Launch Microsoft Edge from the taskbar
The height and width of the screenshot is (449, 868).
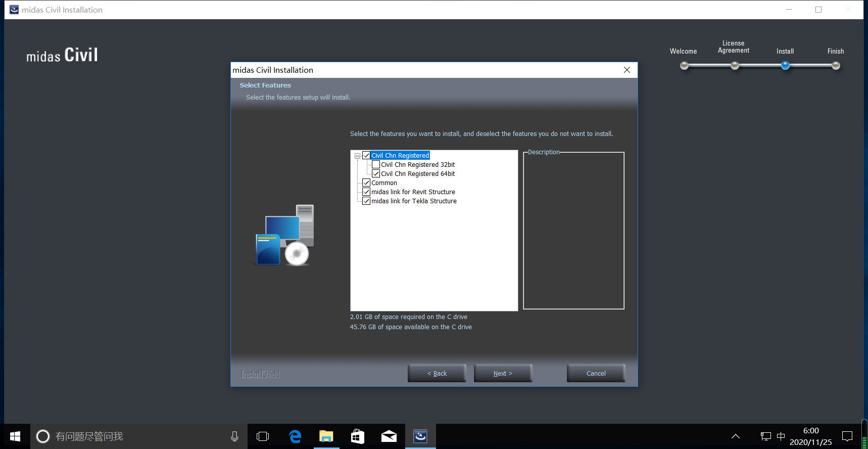[295, 436]
